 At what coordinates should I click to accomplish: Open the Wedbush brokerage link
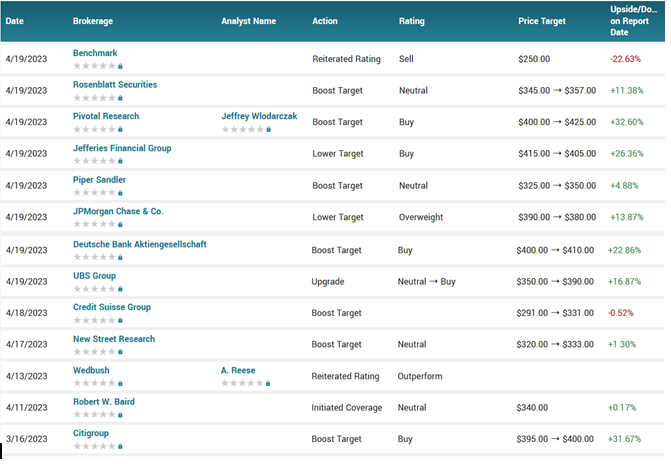(91, 370)
